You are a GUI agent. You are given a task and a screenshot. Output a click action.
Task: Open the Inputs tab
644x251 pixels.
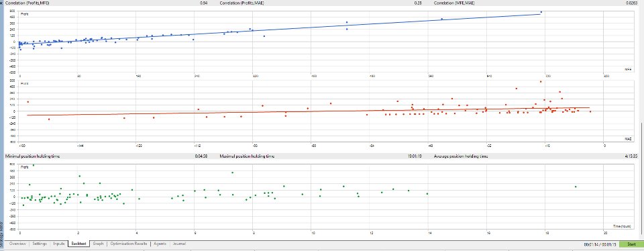59,244
